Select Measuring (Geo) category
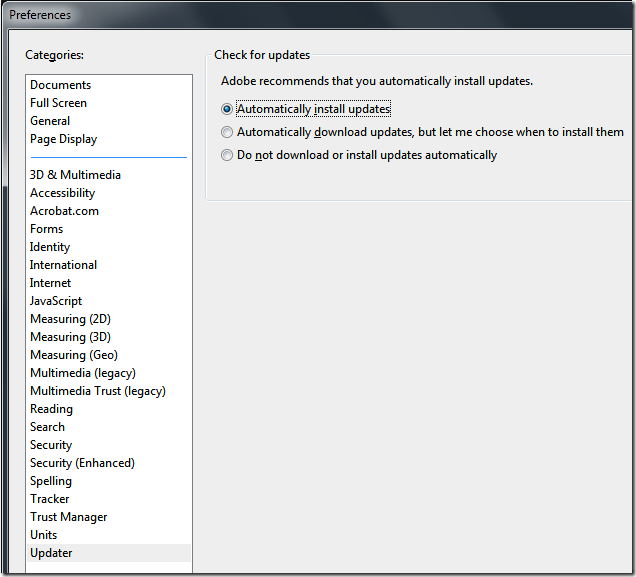 73,355
